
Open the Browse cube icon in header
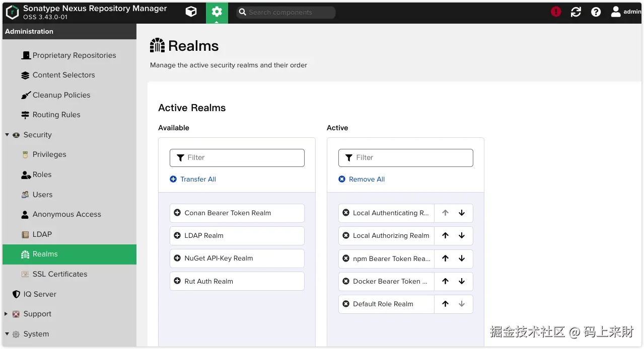click(x=191, y=12)
